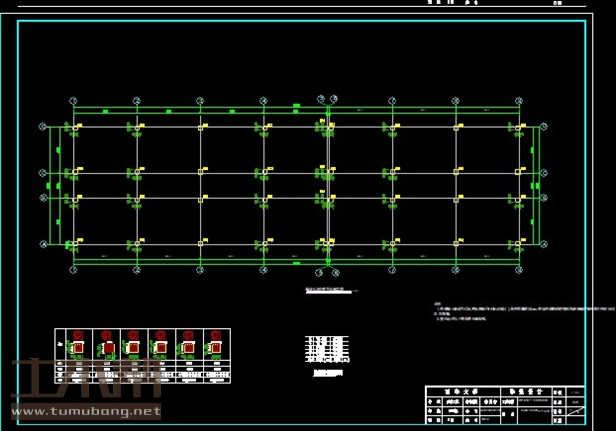The width and height of the screenshot is (616, 431).
Task: Select the small legend table in the bottom center
Action: [x=326, y=348]
